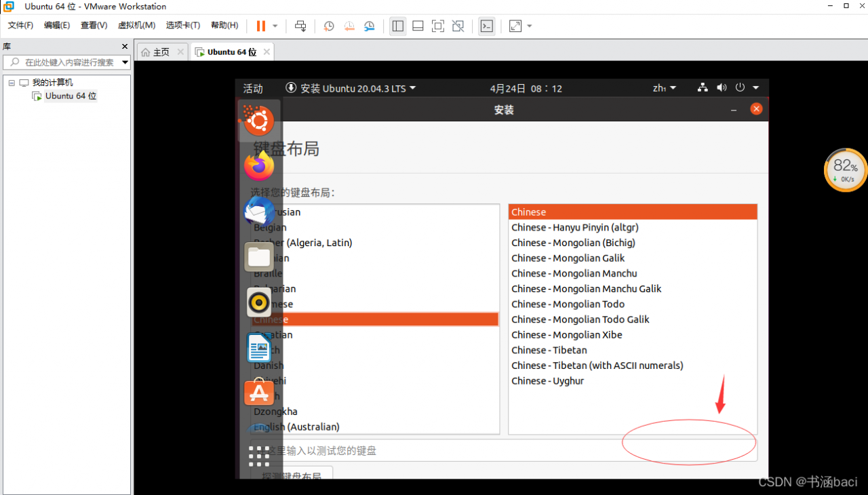Open the console view icon in toolbar
868x495 pixels.
coord(487,26)
